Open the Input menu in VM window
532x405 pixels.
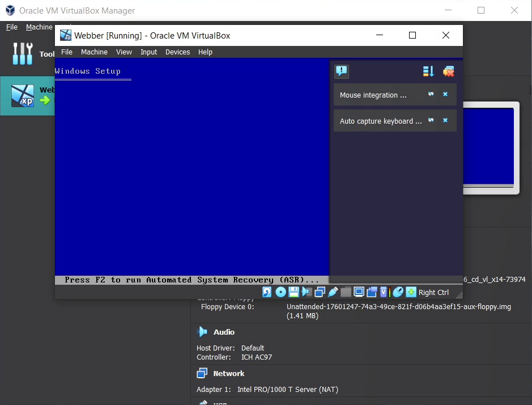(x=148, y=52)
